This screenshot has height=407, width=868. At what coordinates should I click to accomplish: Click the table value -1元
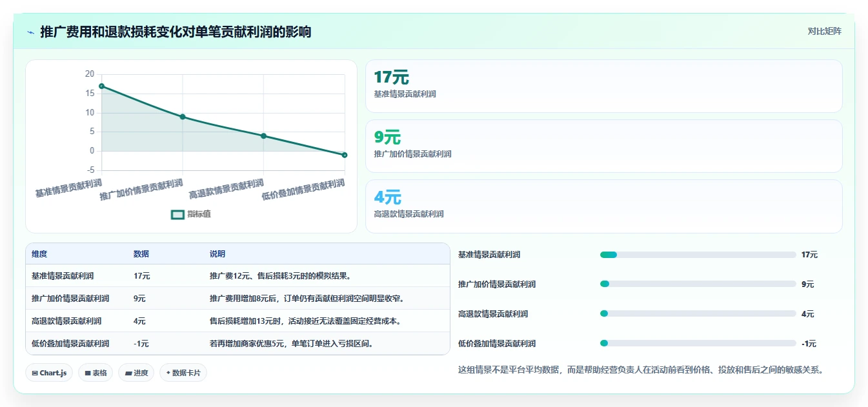[141, 343]
